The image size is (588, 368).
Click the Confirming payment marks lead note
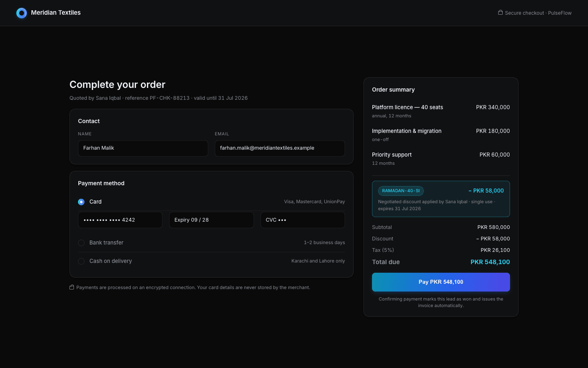(441, 302)
